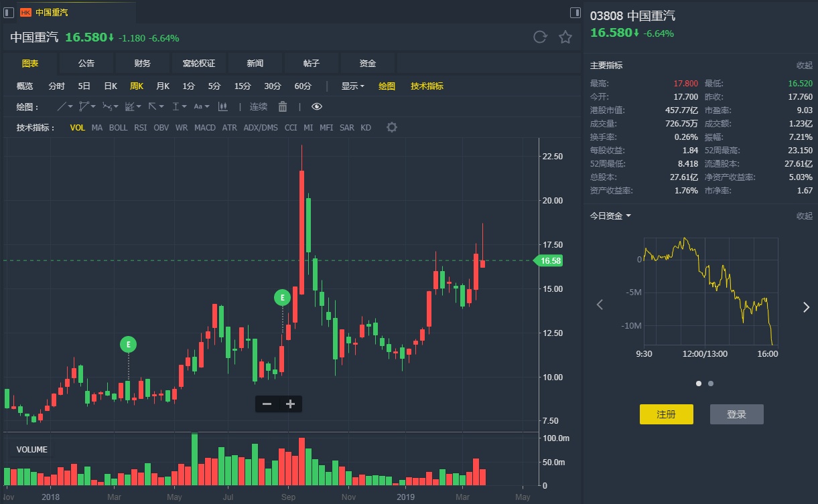
Task: Click the refresh chart icon
Action: (x=540, y=37)
